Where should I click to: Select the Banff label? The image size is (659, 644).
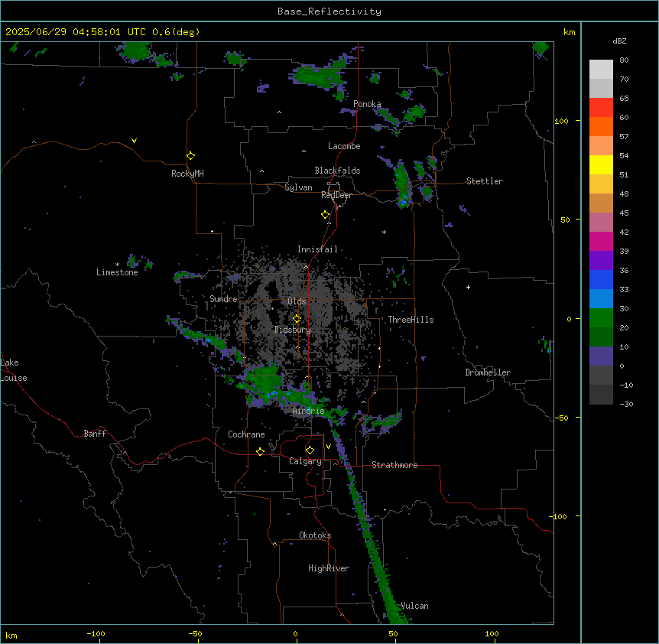[95, 434]
